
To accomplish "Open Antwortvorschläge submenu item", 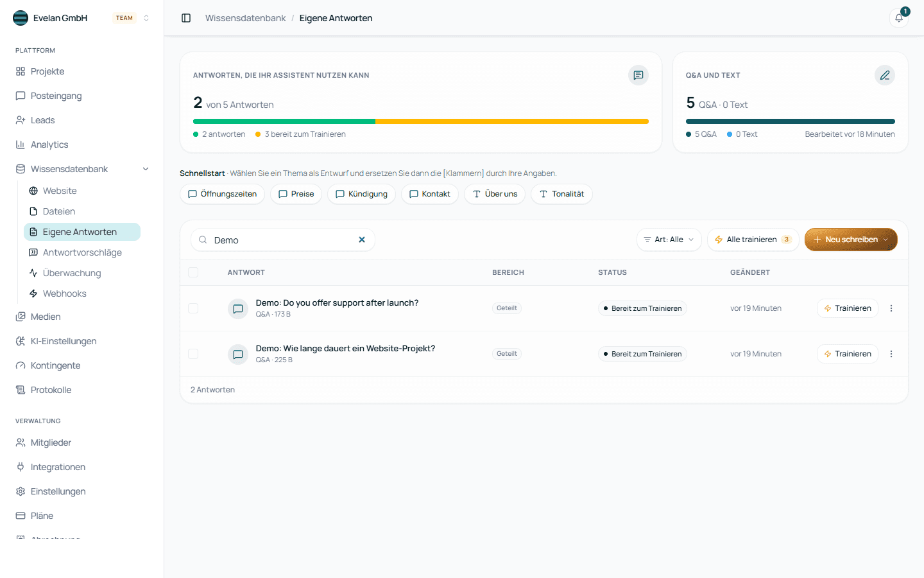I will (x=82, y=252).
